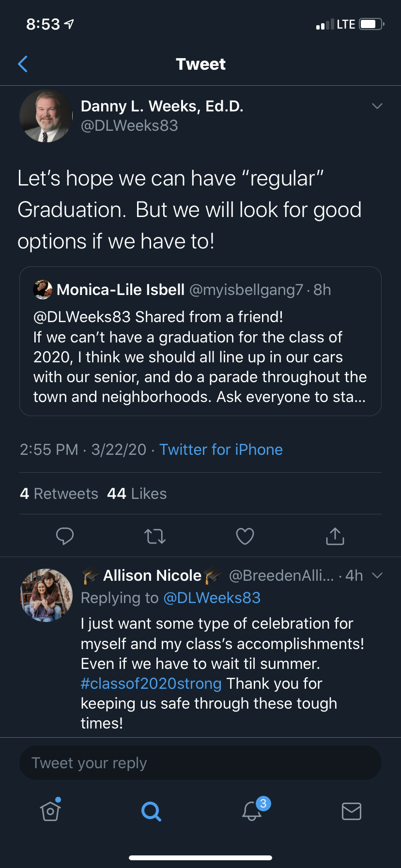The image size is (401, 868).
Task: Tap the back arrow icon
Action: pos(23,64)
